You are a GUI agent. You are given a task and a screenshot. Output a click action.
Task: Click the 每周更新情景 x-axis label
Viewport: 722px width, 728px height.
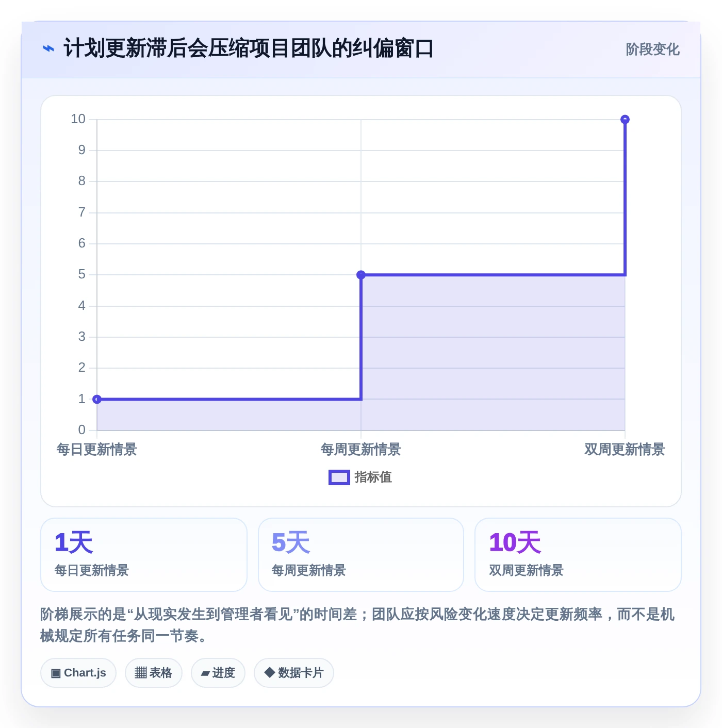[361, 450]
